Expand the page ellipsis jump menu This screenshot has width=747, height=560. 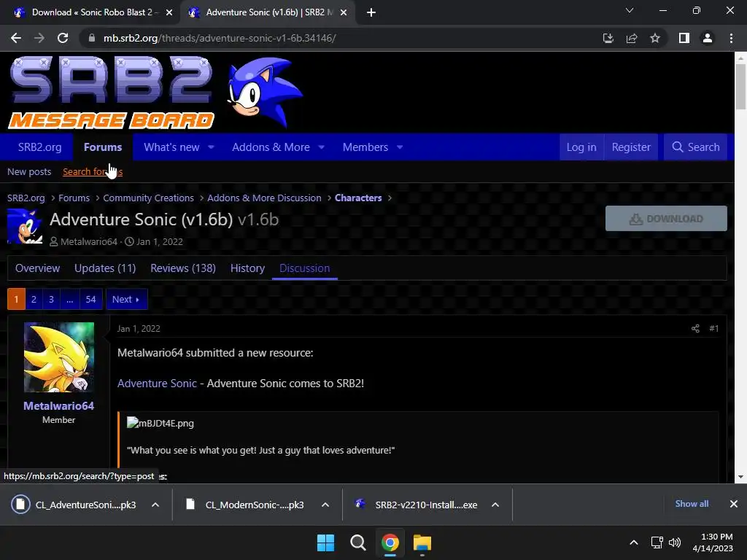point(69,299)
